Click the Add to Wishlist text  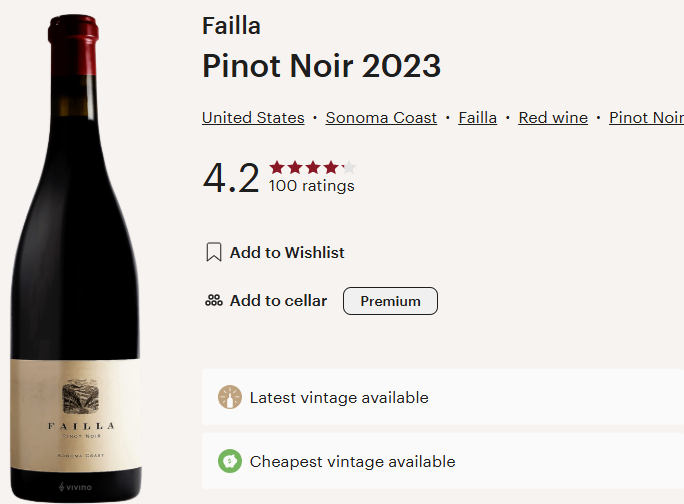pos(287,253)
